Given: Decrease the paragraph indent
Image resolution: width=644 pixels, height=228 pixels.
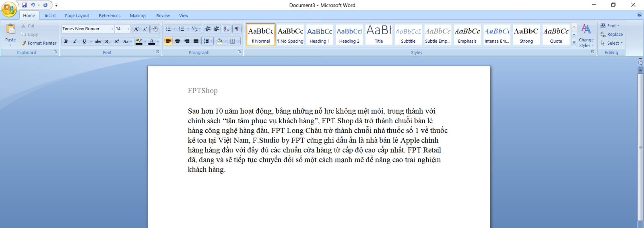Looking at the screenshot, I should tap(208, 29).
